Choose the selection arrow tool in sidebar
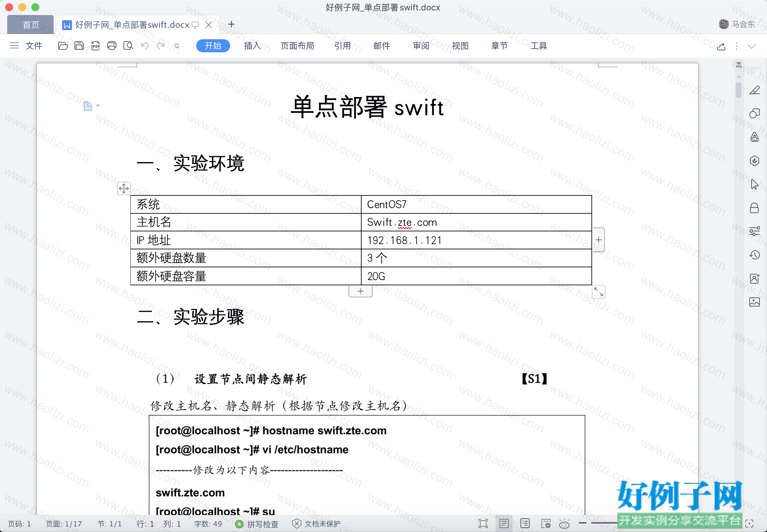767x532 pixels. [754, 184]
